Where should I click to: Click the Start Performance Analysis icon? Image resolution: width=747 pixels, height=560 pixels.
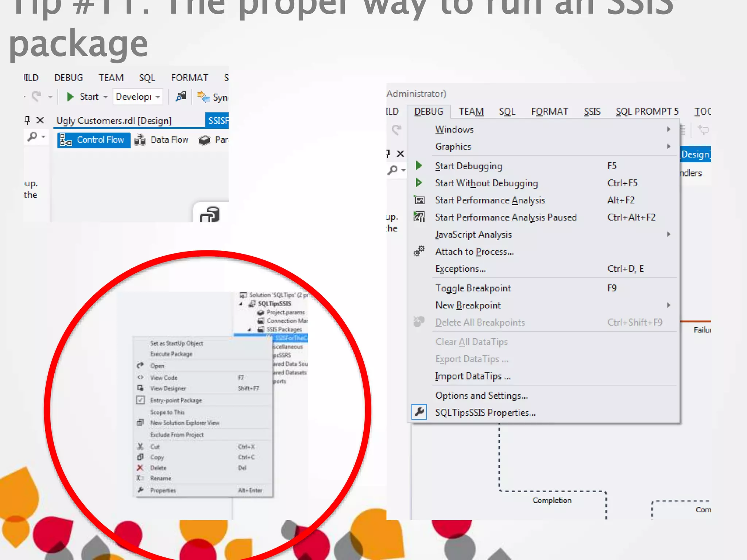(x=419, y=200)
